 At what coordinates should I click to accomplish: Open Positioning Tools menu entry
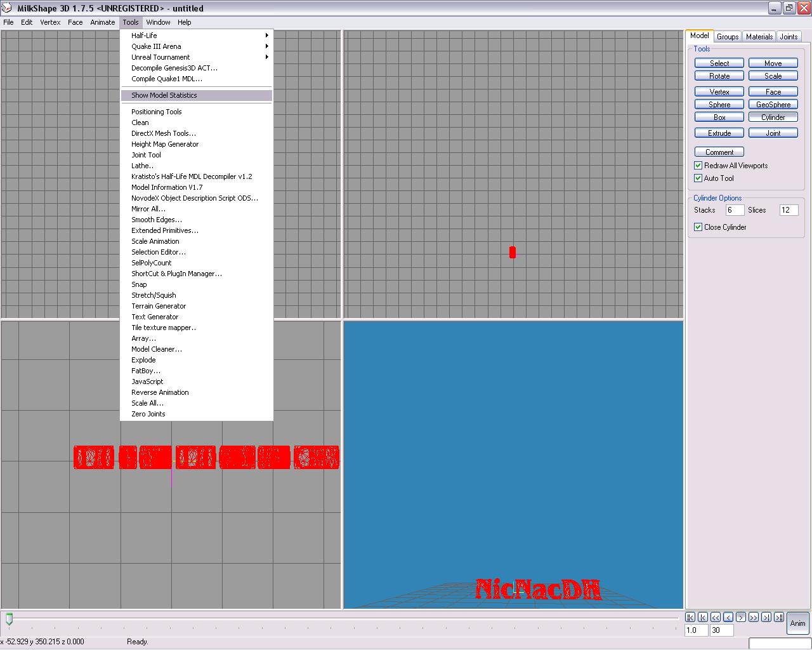click(x=197, y=112)
